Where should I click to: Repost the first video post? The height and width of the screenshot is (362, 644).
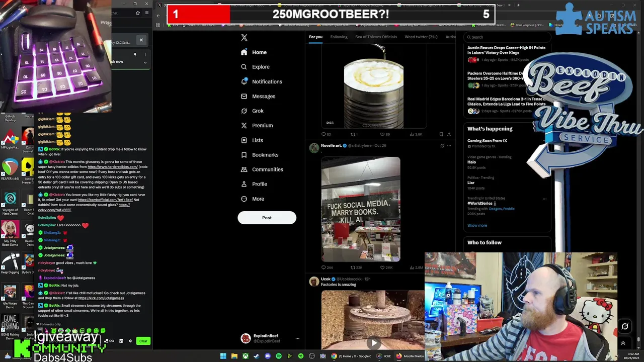[354, 134]
